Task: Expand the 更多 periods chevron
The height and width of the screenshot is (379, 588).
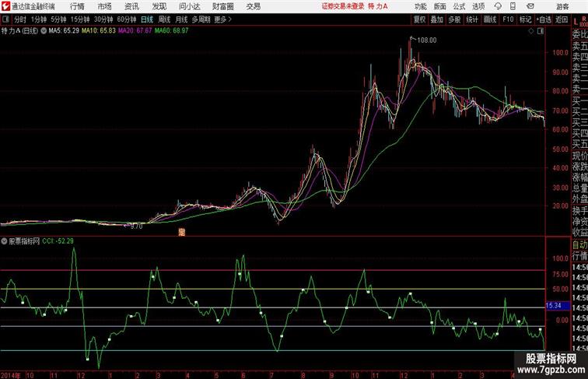Action: [230, 19]
